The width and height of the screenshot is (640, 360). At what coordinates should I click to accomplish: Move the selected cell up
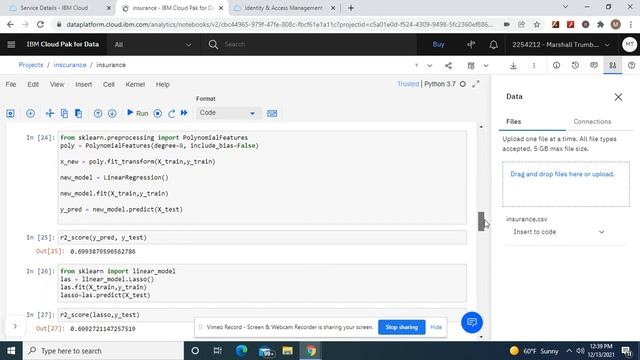(98, 113)
